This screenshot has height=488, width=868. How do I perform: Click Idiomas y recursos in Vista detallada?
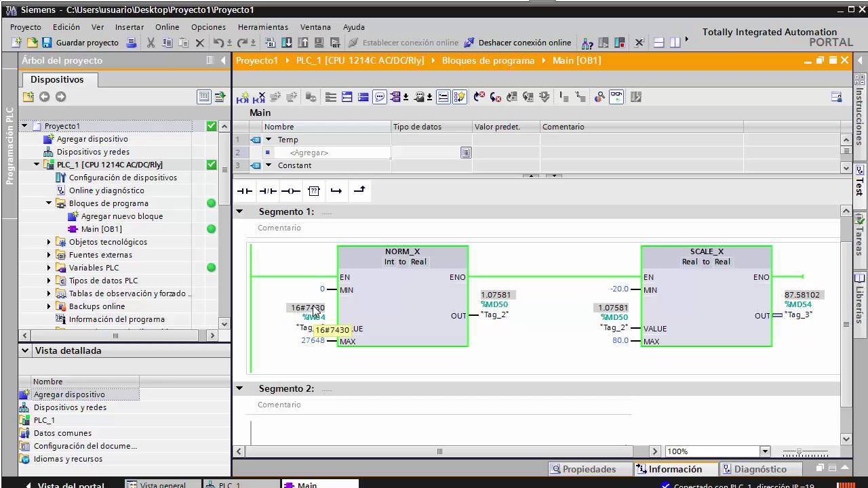coord(68,459)
